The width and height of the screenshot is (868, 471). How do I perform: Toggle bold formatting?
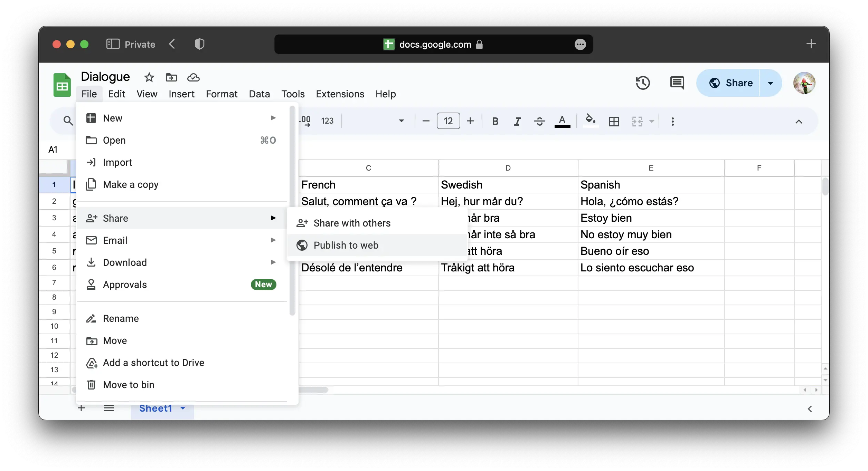(x=495, y=121)
